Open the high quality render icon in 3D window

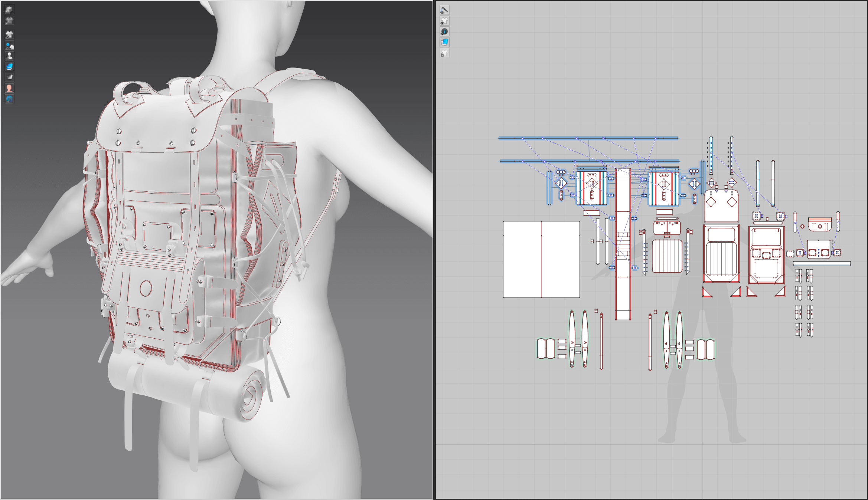coord(9,9)
